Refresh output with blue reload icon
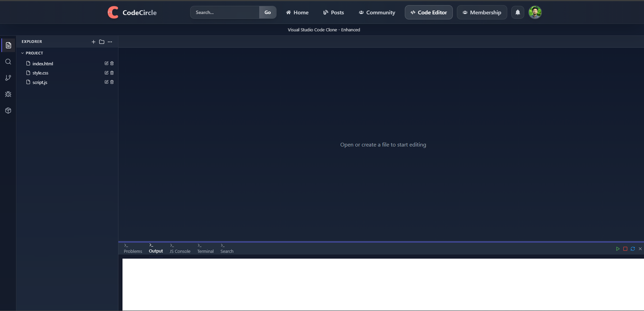Image resolution: width=644 pixels, height=311 pixels. 632,249
